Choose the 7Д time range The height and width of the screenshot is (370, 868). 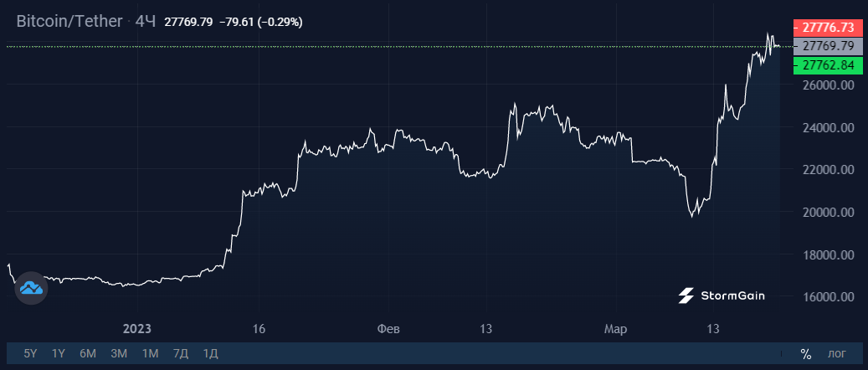point(181,353)
